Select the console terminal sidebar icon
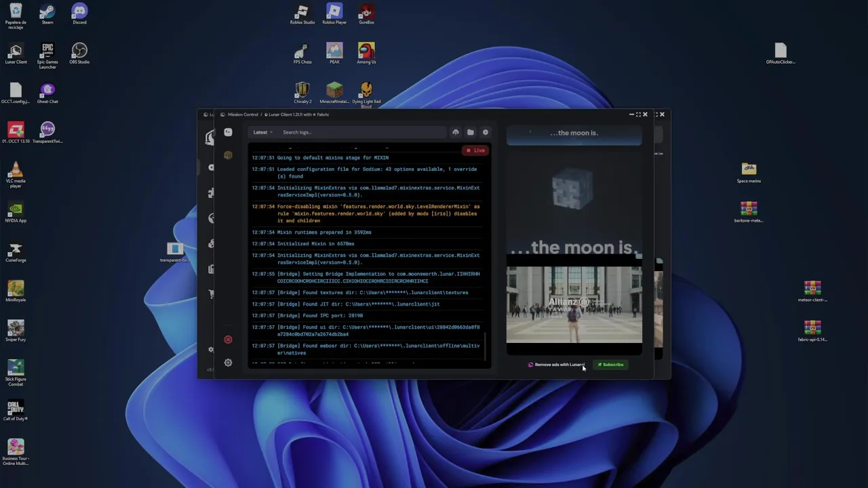The height and width of the screenshot is (488, 868). pyautogui.click(x=228, y=132)
